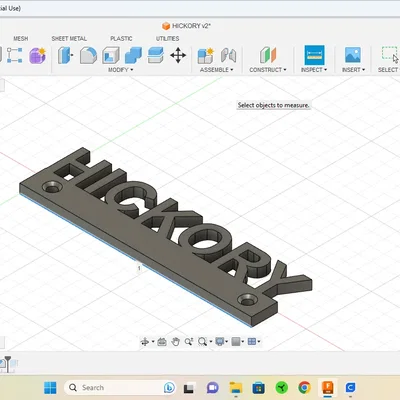Screen dimensions: 400x400
Task: Expand the Orbit type dropdown arrow
Action: [x=153, y=342]
